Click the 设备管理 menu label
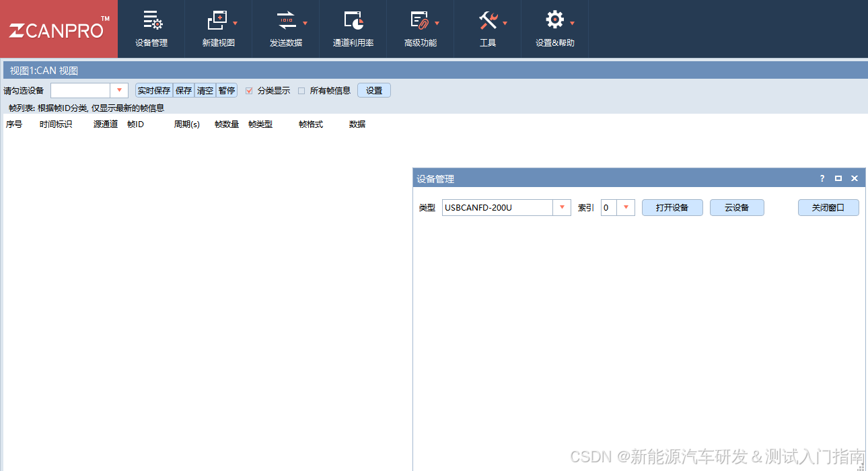This screenshot has height=471, width=868. (x=151, y=43)
